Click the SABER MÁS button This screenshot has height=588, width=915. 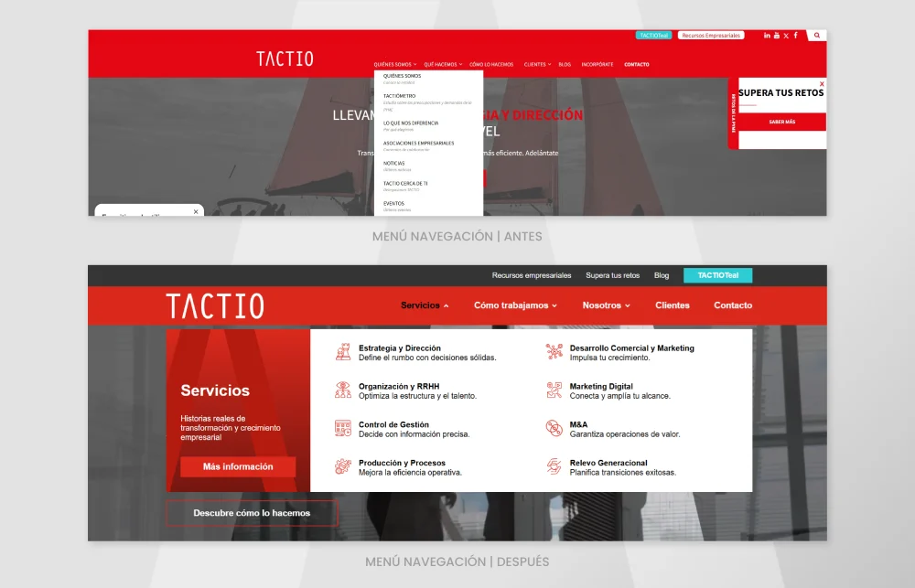point(782,122)
